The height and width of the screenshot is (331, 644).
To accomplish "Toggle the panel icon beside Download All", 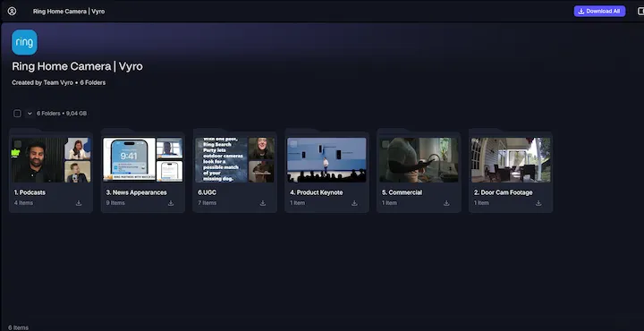I will point(640,11).
